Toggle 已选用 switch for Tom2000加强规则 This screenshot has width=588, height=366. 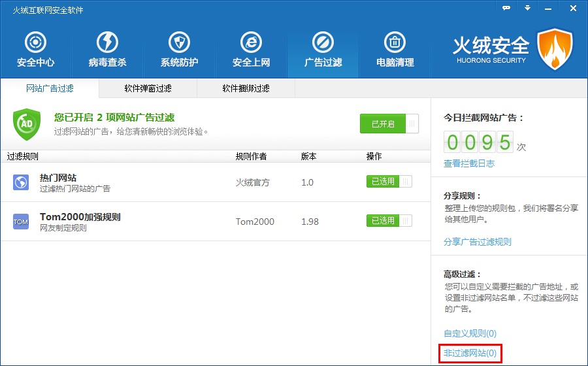pyautogui.click(x=389, y=220)
